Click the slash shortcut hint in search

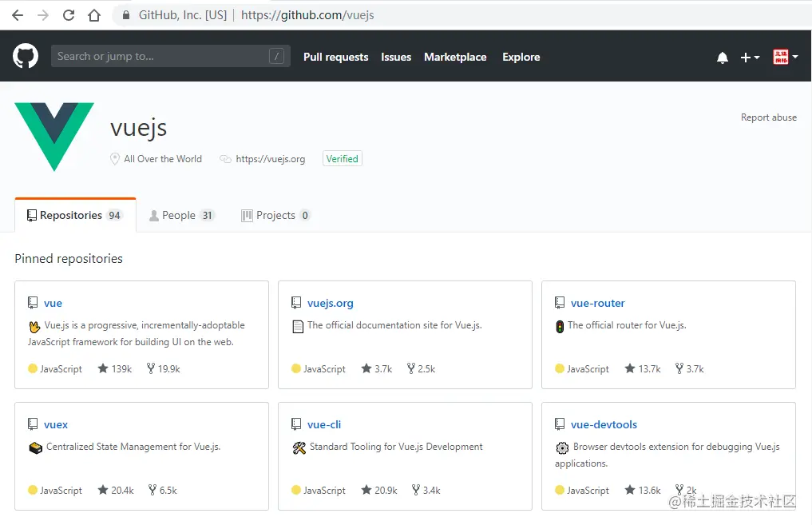(x=276, y=56)
